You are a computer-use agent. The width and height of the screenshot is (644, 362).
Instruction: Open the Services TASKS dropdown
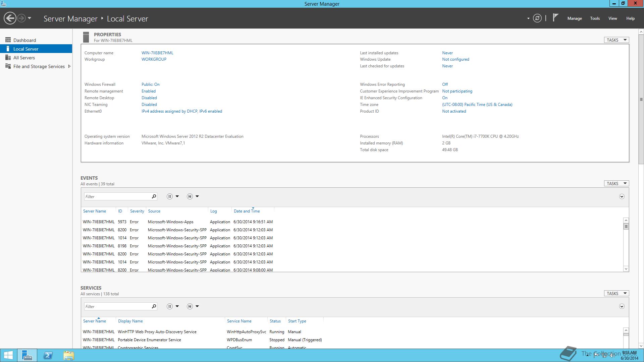[616, 293]
